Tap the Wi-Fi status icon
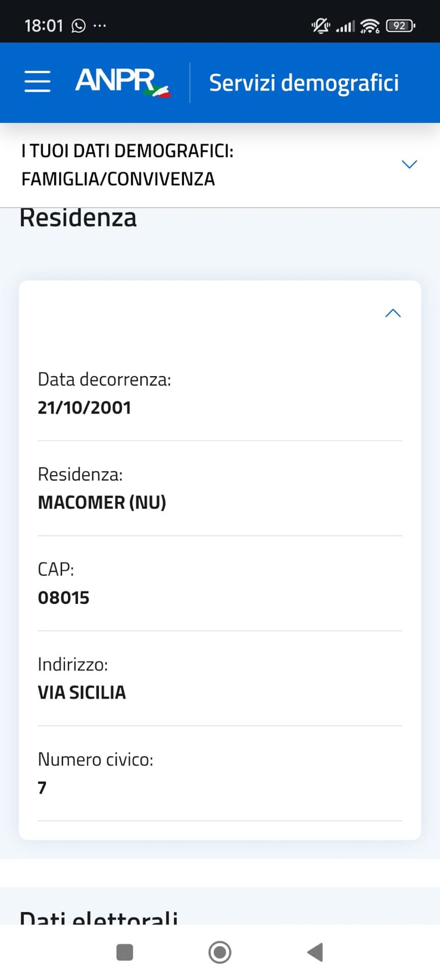440x980 pixels. (x=370, y=26)
